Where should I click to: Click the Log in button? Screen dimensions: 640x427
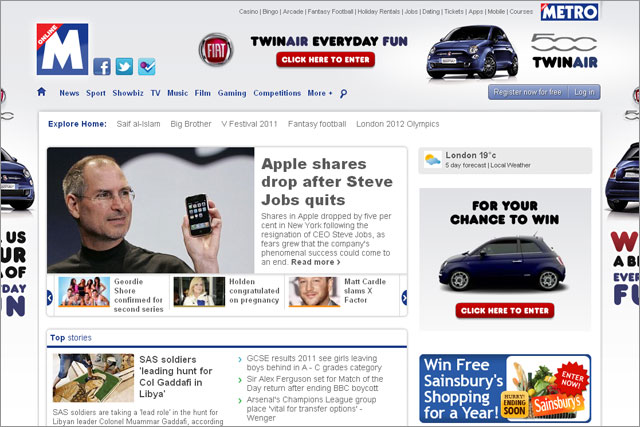(584, 92)
